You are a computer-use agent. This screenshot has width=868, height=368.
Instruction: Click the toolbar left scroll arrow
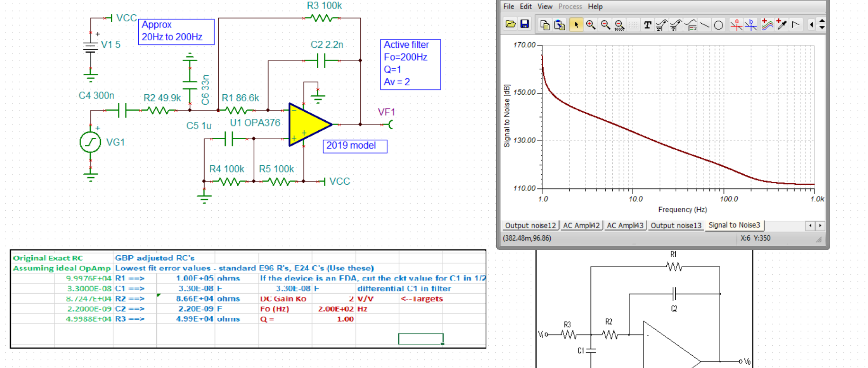tap(811, 25)
